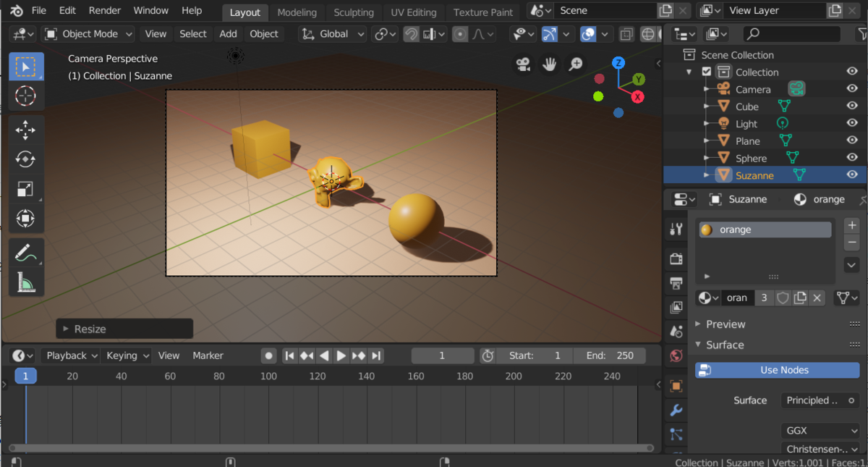This screenshot has width=868, height=467.
Task: Click the timeline horizontal scrollbar
Action: point(331,448)
